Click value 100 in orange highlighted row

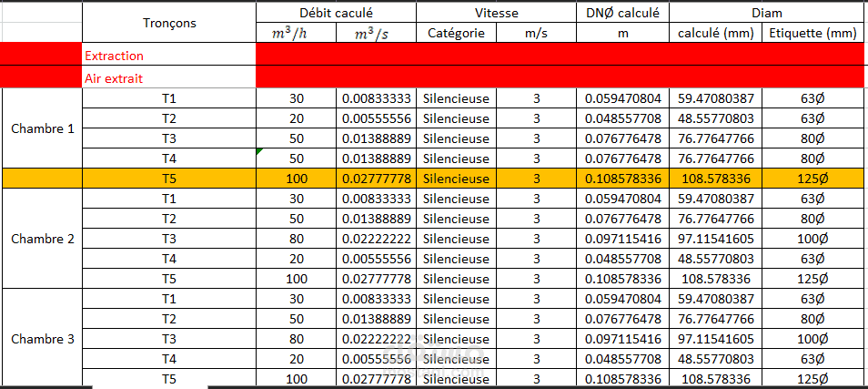coord(297,179)
